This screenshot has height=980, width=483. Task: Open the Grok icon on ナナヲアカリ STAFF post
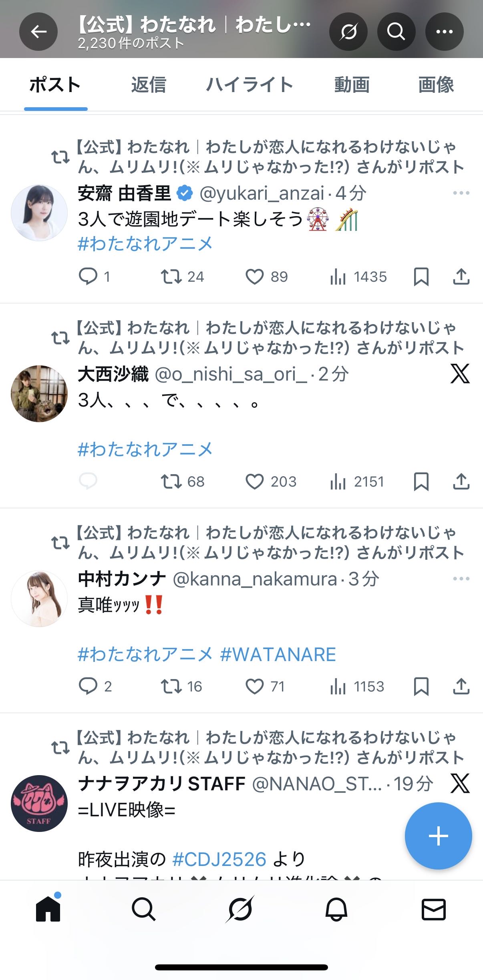(460, 783)
